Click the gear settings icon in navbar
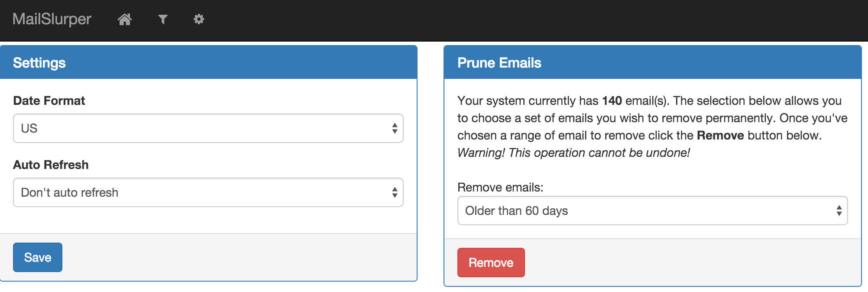The image size is (868, 292). point(199,19)
